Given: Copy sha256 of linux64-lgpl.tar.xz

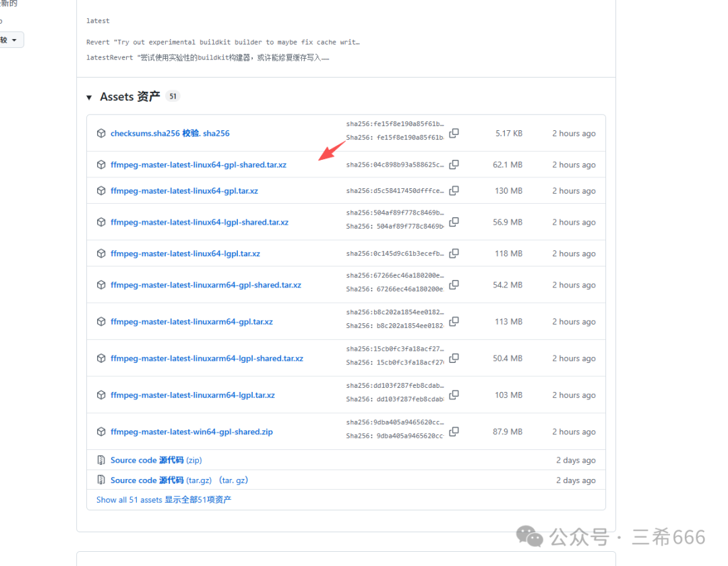Looking at the screenshot, I should pos(454,253).
